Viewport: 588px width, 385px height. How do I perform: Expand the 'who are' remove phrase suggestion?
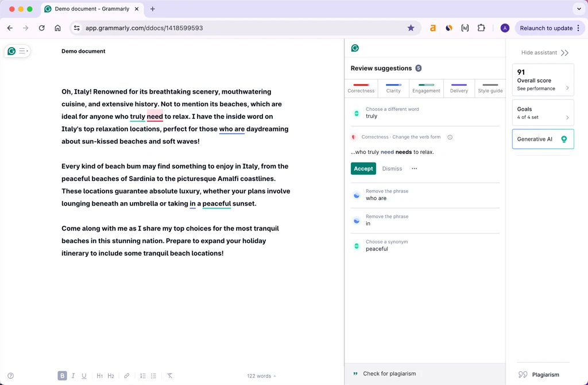coord(425,195)
